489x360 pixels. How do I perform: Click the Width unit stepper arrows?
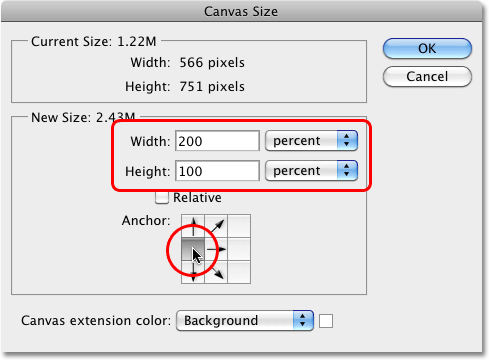pos(347,141)
